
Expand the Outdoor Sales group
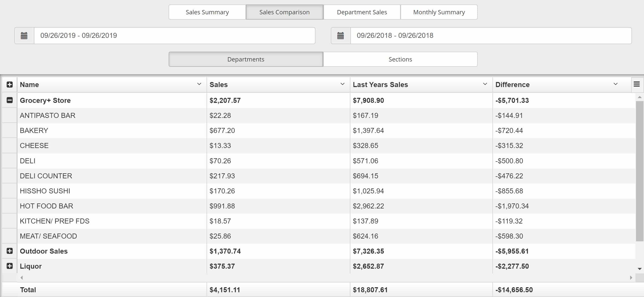(x=10, y=251)
